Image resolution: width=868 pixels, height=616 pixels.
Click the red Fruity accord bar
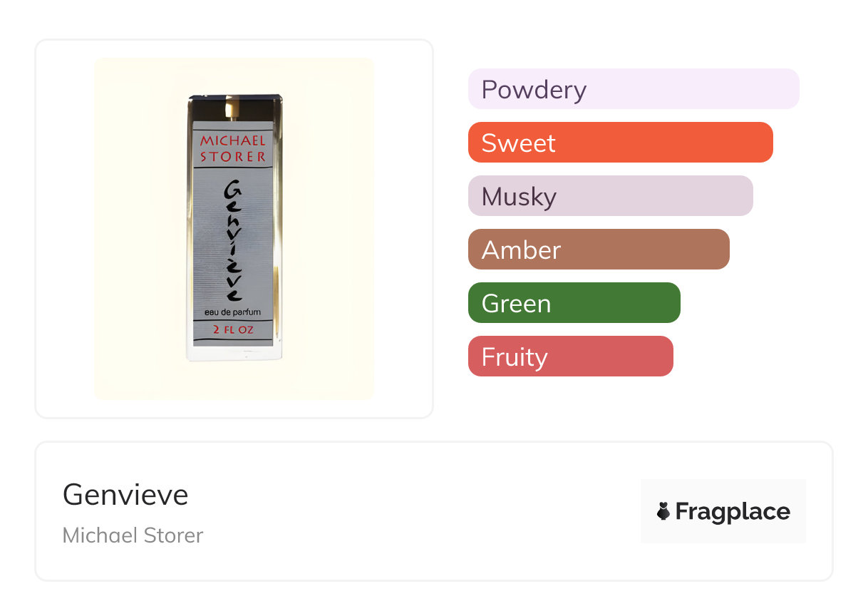pos(570,356)
